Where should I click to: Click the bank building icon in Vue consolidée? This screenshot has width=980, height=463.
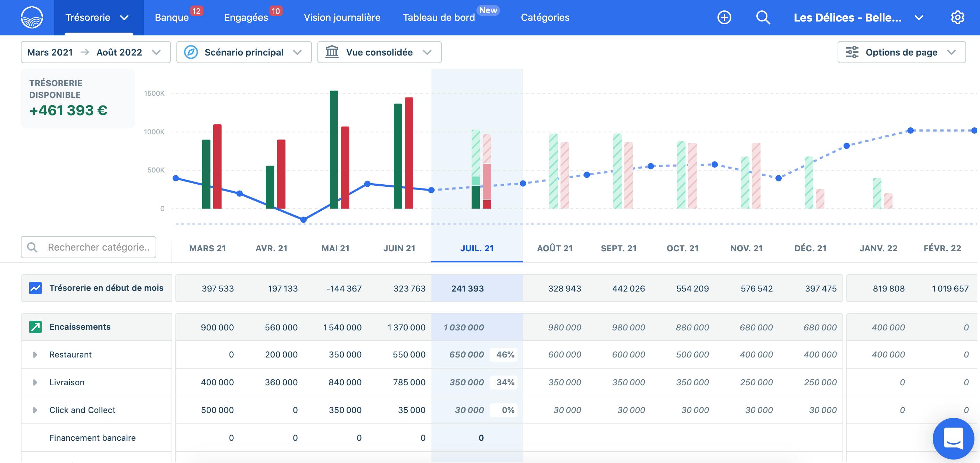(332, 52)
